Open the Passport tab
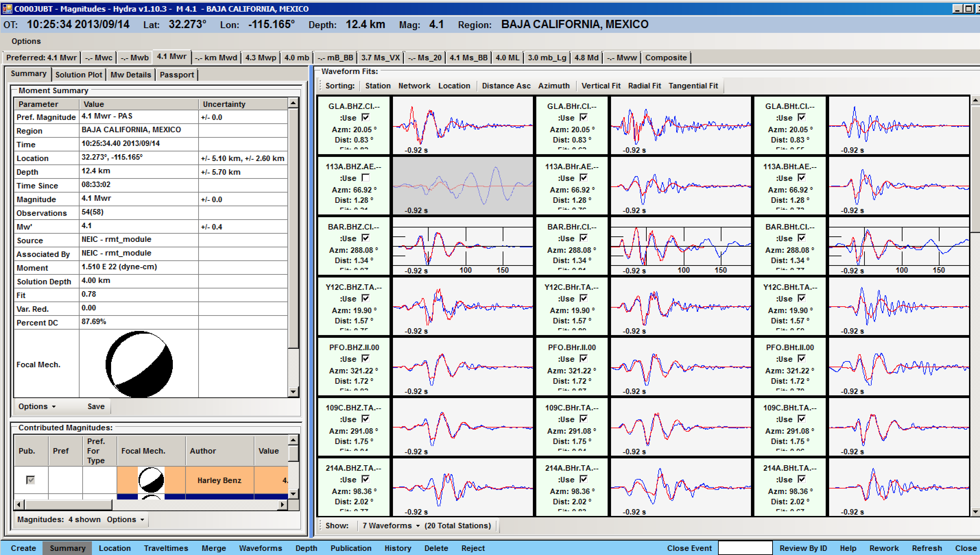 (x=177, y=75)
